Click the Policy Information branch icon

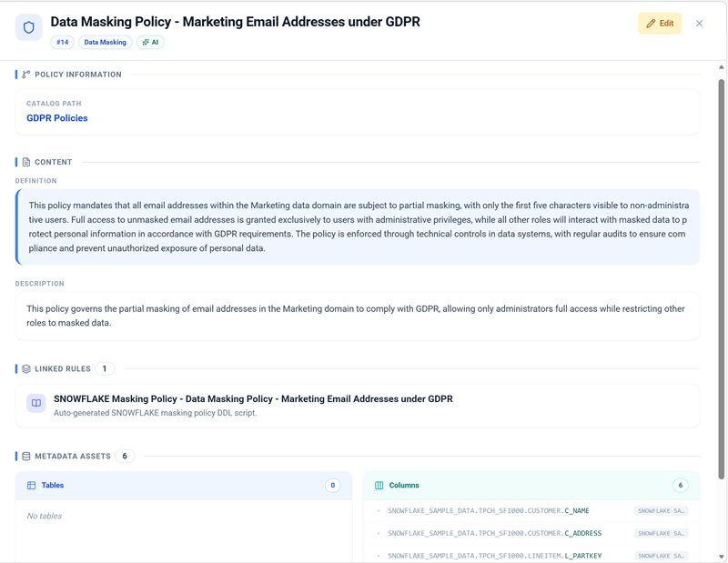point(26,75)
